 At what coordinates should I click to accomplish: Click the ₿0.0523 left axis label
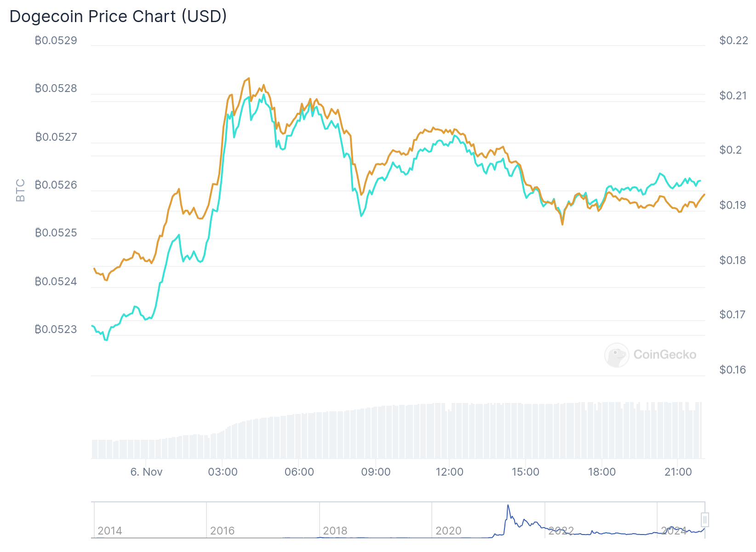[x=56, y=329]
